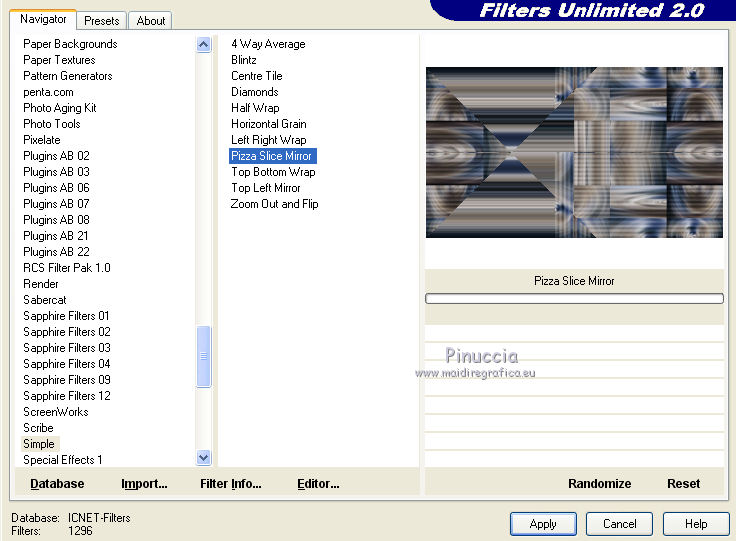Select Sapphire Filters 03 category
The width and height of the screenshot is (736, 541).
click(67, 348)
